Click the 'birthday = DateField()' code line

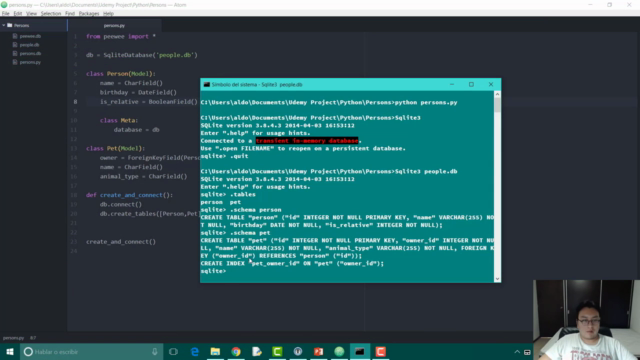click(138, 93)
